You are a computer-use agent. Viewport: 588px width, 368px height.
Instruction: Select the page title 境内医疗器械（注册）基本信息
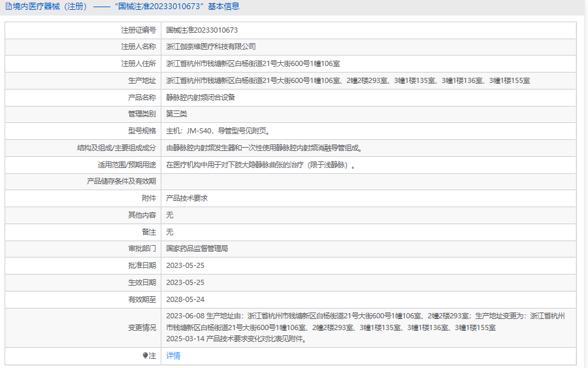click(x=122, y=7)
